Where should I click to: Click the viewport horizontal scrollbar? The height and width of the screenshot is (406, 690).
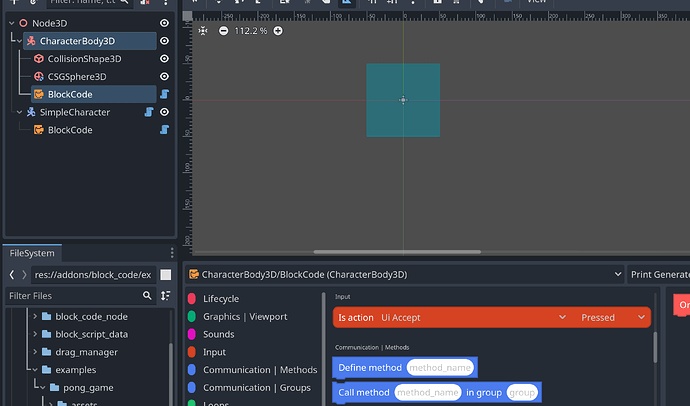[x=397, y=252]
